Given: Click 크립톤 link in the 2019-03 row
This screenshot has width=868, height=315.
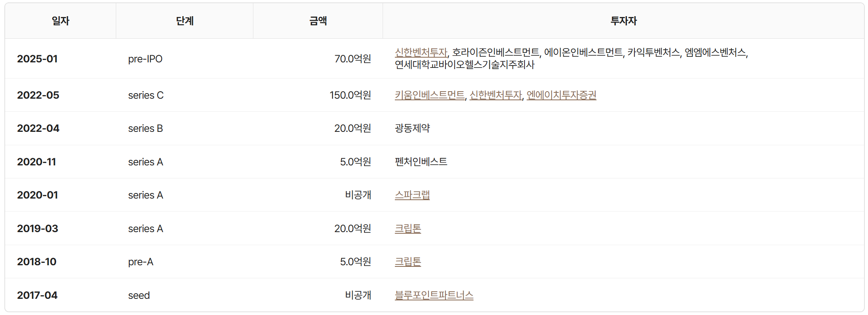Looking at the screenshot, I should pos(408,229).
